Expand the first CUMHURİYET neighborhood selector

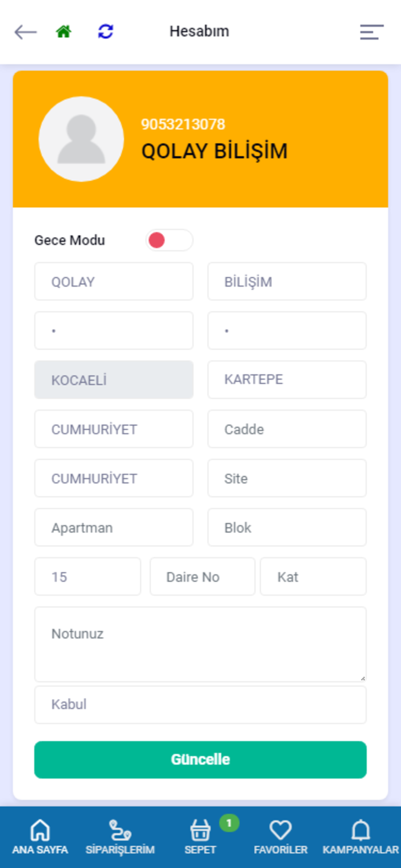coord(114,429)
